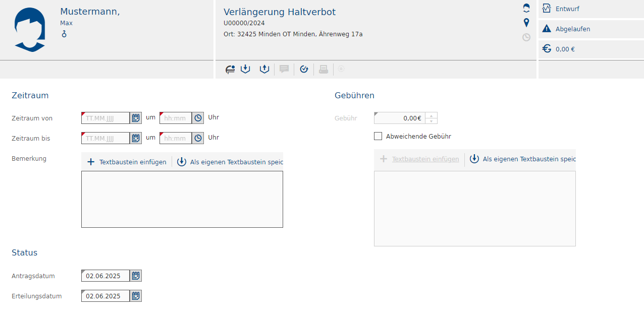Open the calendar picker for Antragsdatum
This screenshot has height=320, width=644.
pos(136,276)
